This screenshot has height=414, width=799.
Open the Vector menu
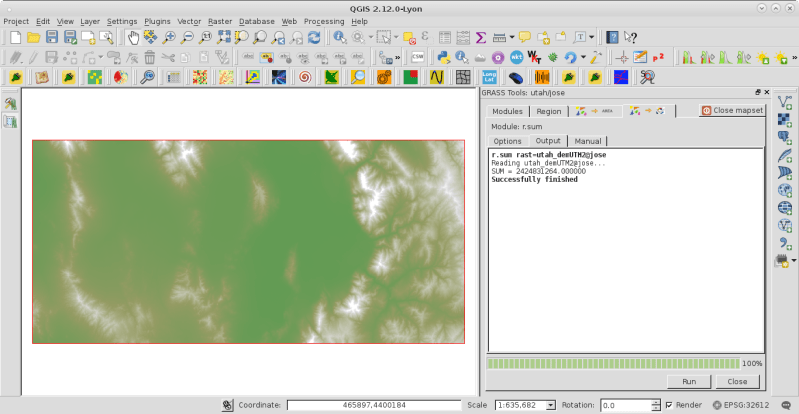(189, 21)
